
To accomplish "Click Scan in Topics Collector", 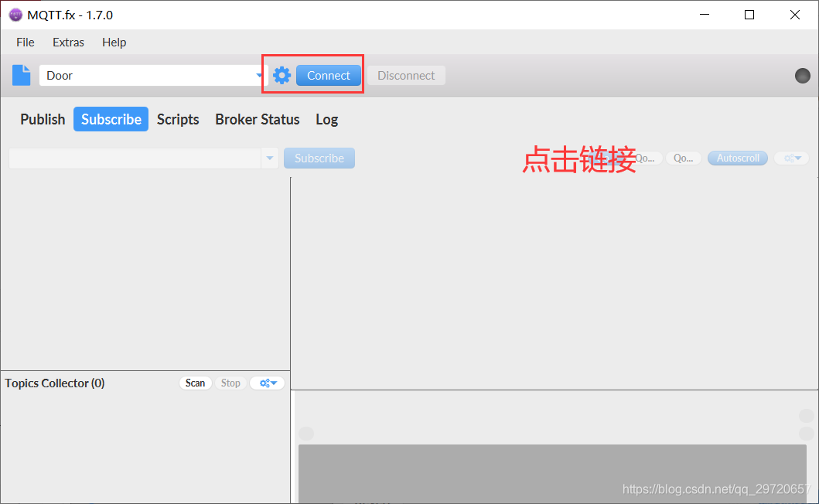I will (x=196, y=383).
